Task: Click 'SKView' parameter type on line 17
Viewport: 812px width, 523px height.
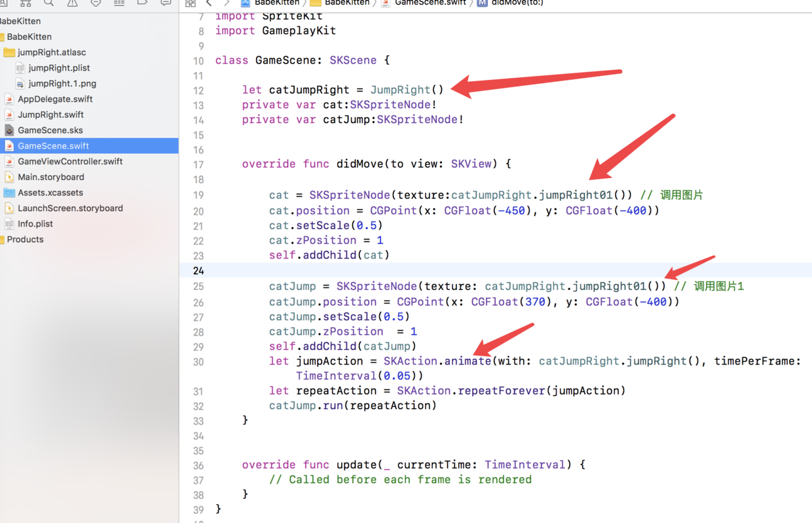Action: pos(471,164)
